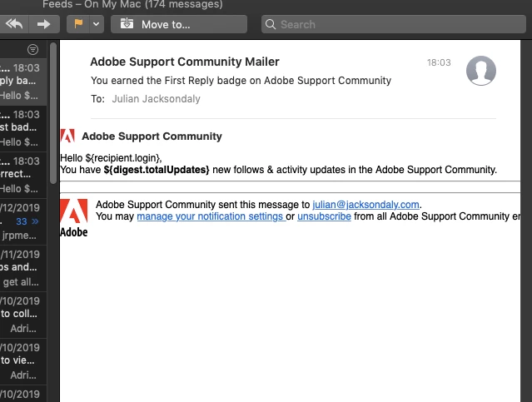Select the /10/2019 message 'to coll...'
The width and height of the screenshot is (532, 402).
coord(23,315)
